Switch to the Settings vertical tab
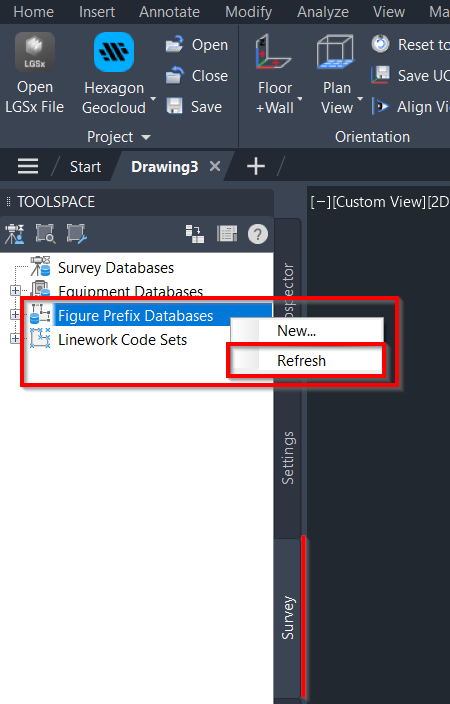 tap(287, 458)
